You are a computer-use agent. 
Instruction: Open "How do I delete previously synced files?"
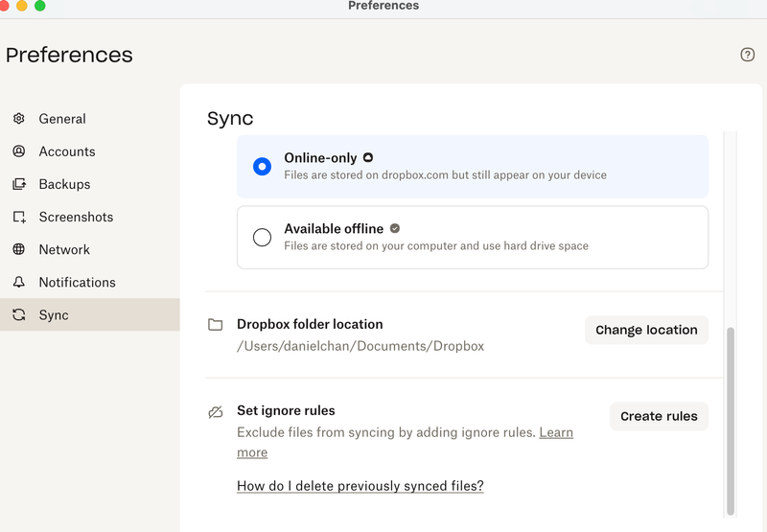click(360, 486)
